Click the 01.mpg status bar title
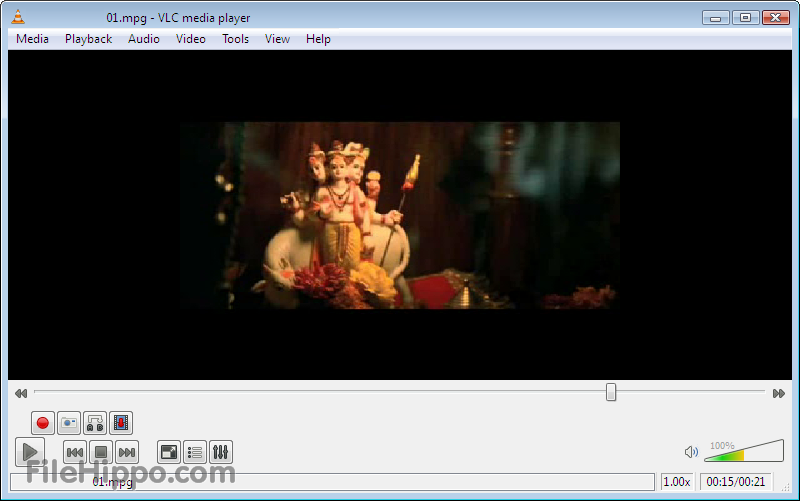 (112, 482)
